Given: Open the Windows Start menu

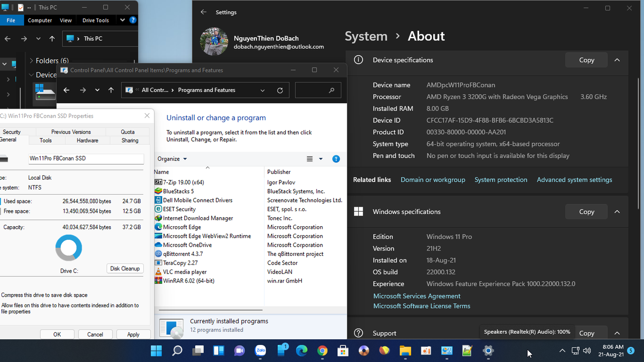Looking at the screenshot, I should [156, 350].
